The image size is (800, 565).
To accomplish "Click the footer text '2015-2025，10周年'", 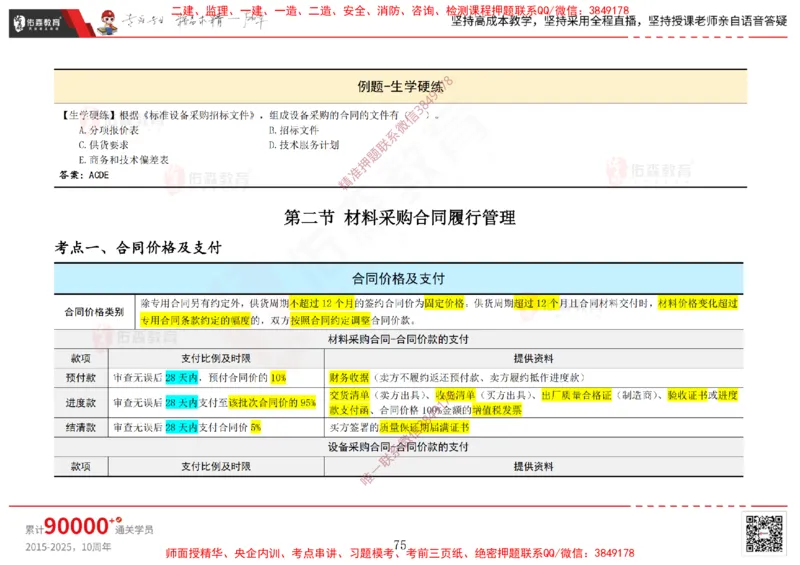I will coord(68,547).
